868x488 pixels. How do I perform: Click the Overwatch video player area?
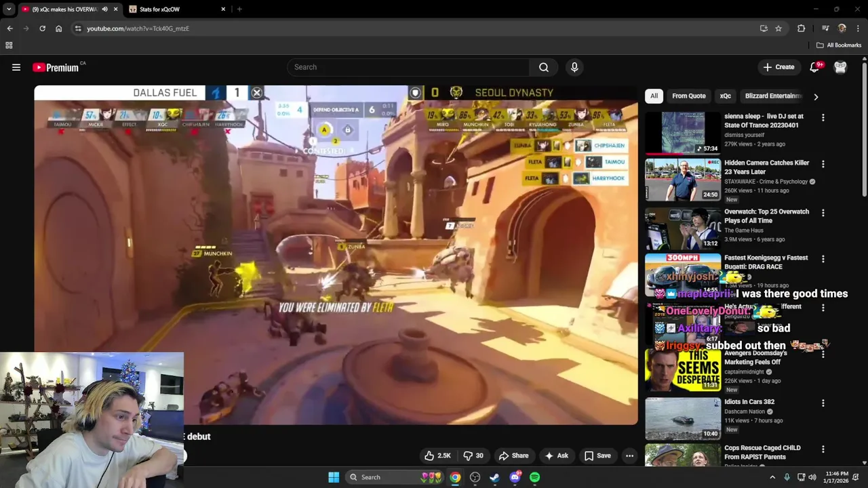(x=336, y=255)
